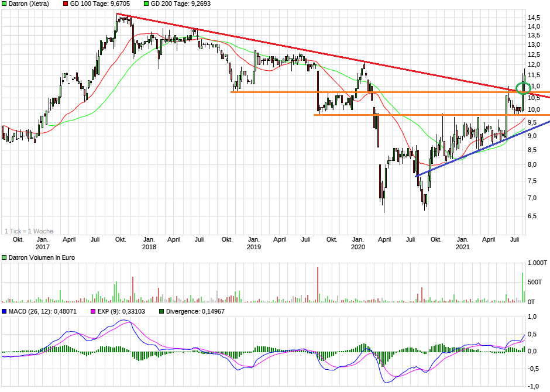Click the red GD 100 Tage legend square

tap(64, 4)
